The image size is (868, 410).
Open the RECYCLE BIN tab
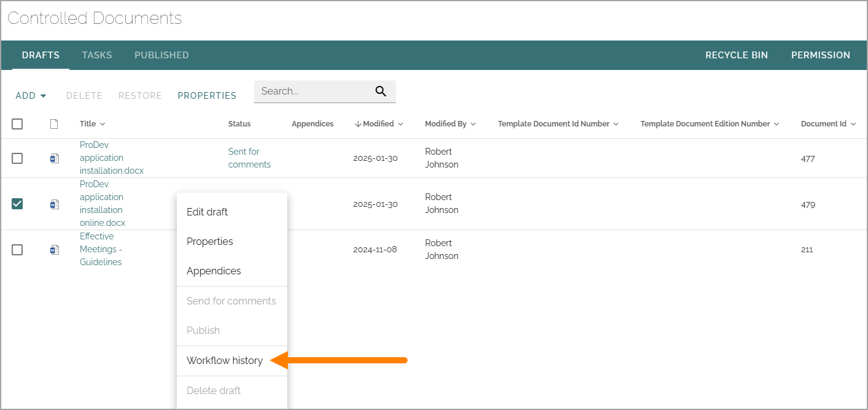pos(737,55)
